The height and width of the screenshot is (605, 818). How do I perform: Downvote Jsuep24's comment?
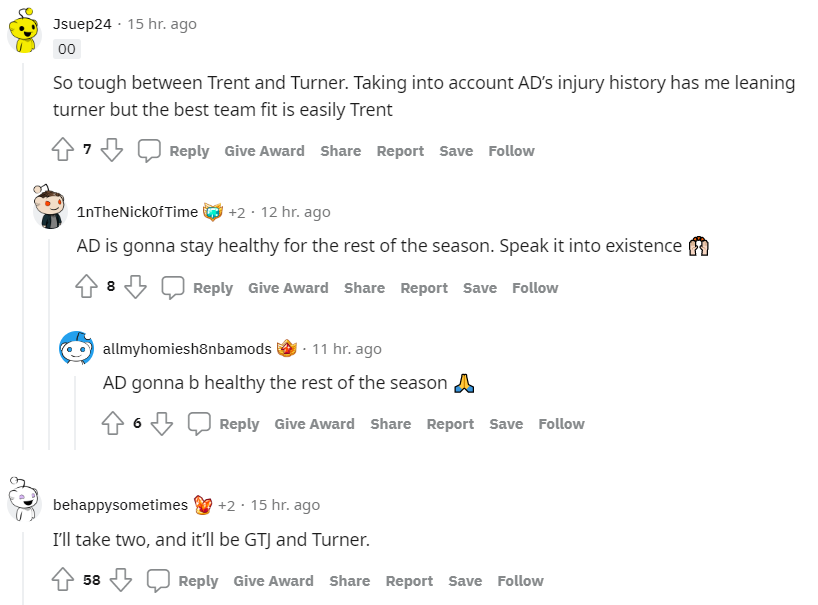click(x=111, y=151)
